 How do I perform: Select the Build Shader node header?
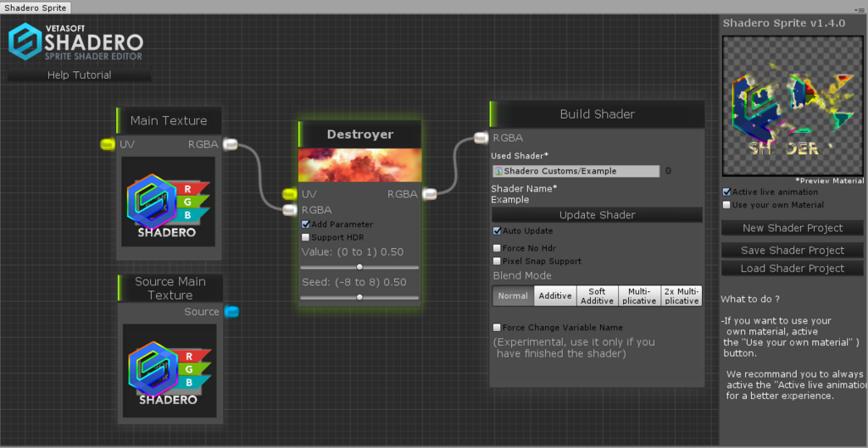click(597, 114)
